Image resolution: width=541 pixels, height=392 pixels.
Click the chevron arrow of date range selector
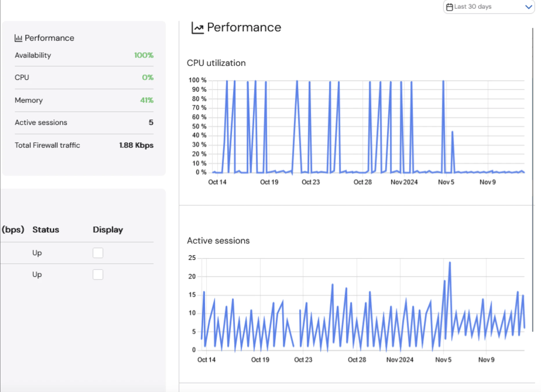click(x=529, y=7)
